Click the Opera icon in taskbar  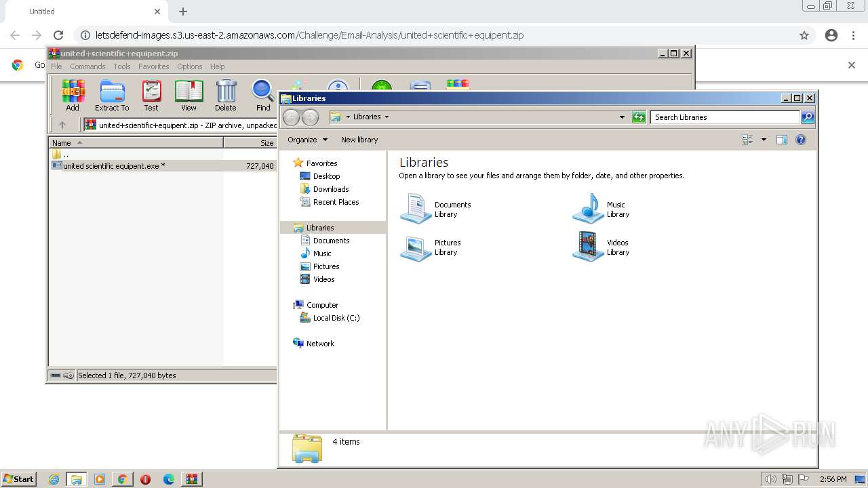point(145,479)
